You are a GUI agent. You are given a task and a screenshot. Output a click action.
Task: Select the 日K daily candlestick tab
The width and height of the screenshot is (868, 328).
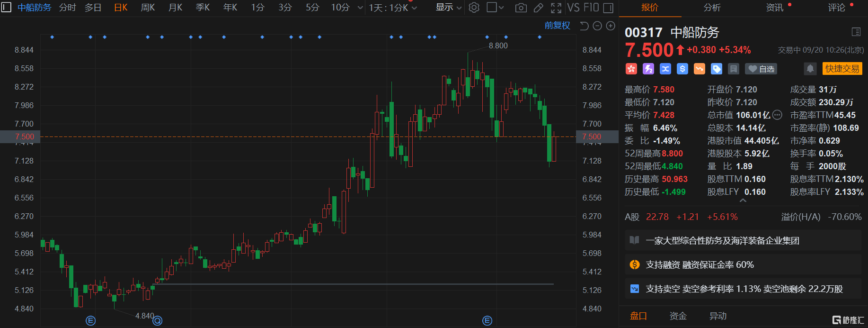point(121,8)
